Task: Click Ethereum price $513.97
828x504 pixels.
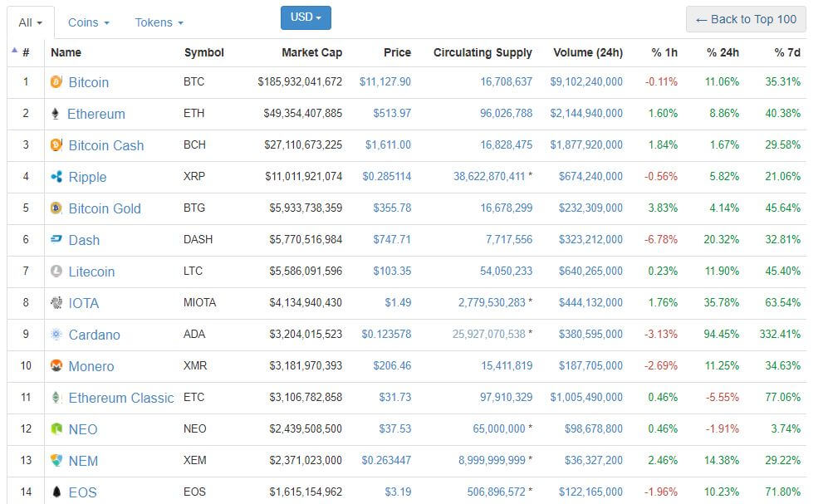Action: pyautogui.click(x=392, y=114)
